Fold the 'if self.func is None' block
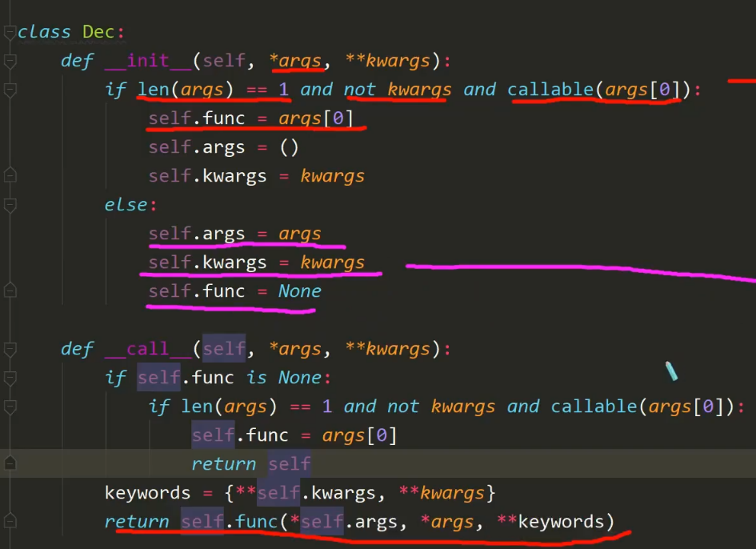The image size is (756, 549). pos(10,379)
